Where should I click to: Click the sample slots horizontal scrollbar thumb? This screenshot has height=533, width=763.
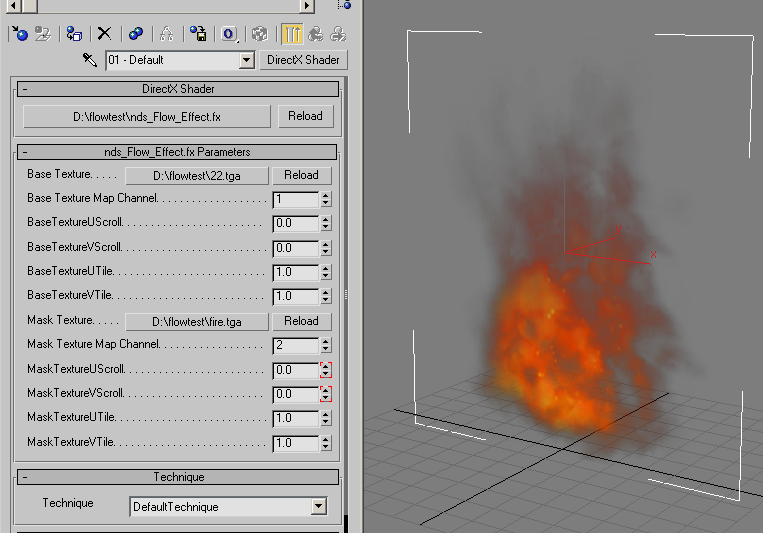click(30, 5)
